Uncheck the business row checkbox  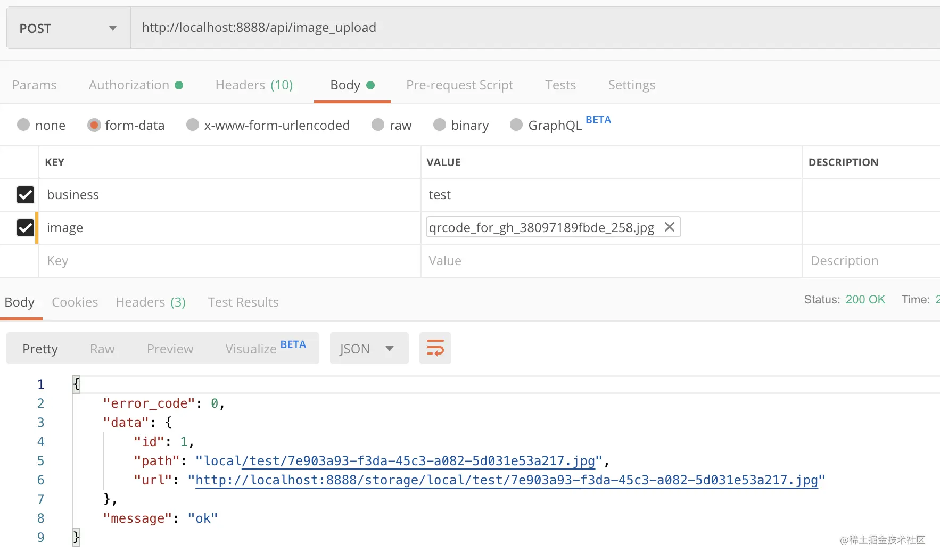[26, 195]
